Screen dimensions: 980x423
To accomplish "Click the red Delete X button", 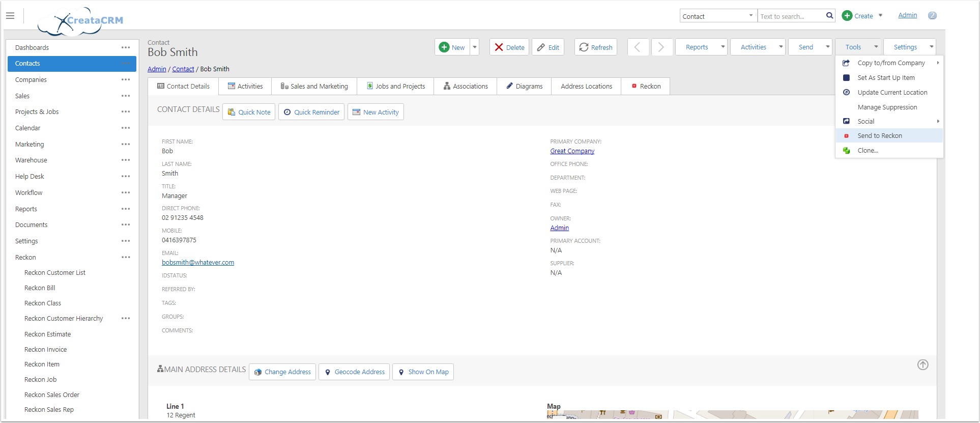I will pos(509,47).
